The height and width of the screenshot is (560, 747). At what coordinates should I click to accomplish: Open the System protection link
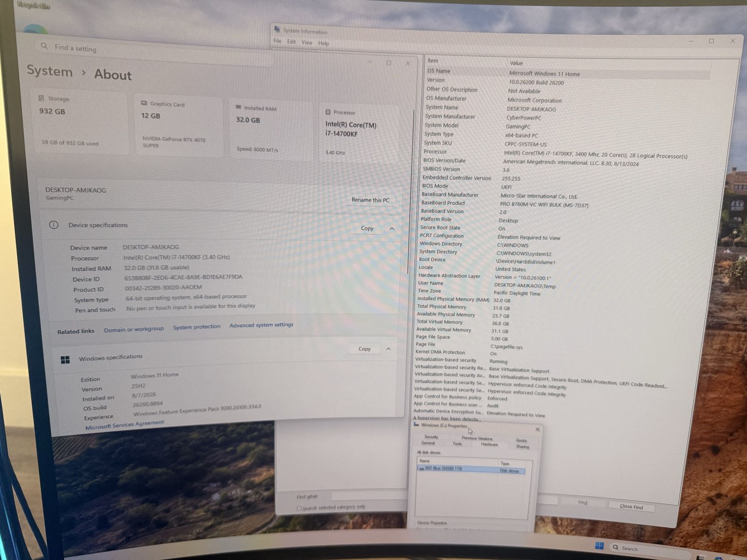point(197,327)
